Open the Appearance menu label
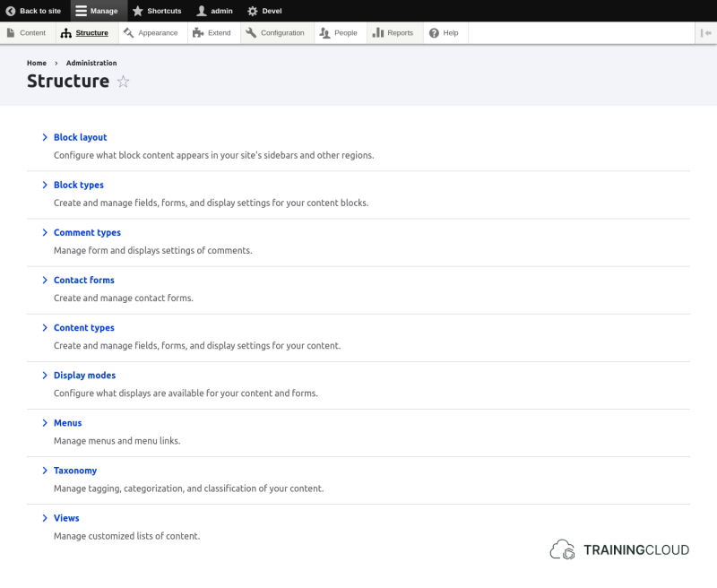This screenshot has width=717, height=588. [x=158, y=33]
